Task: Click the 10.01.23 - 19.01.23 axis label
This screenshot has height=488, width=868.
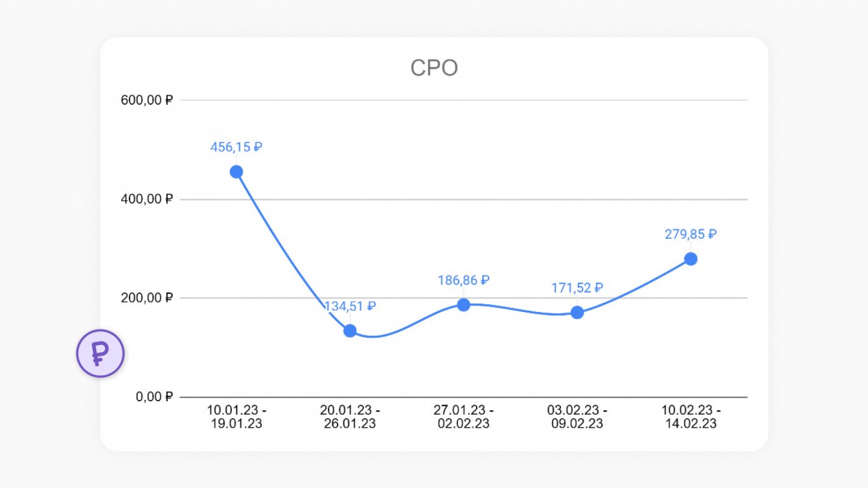Action: 236,417
